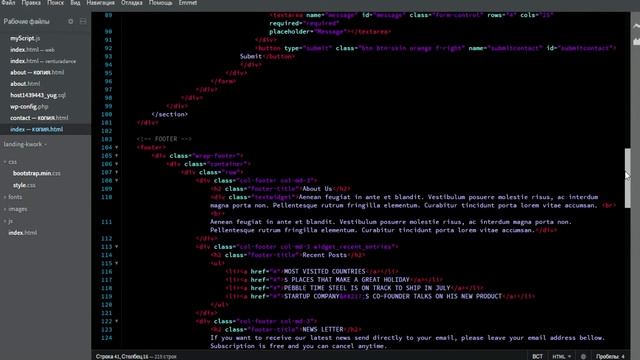Fold code at line 108
Screen dimensions: 640x360
116,180
